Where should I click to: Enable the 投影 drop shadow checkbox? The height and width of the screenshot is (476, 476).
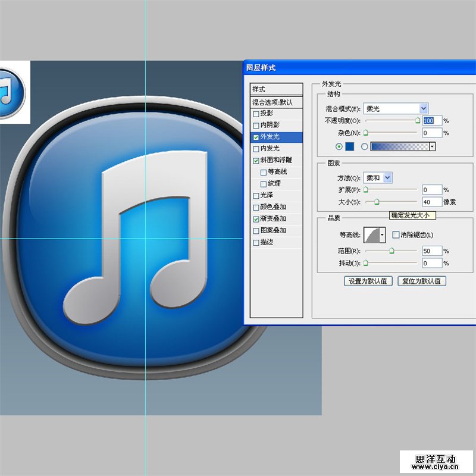click(256, 114)
